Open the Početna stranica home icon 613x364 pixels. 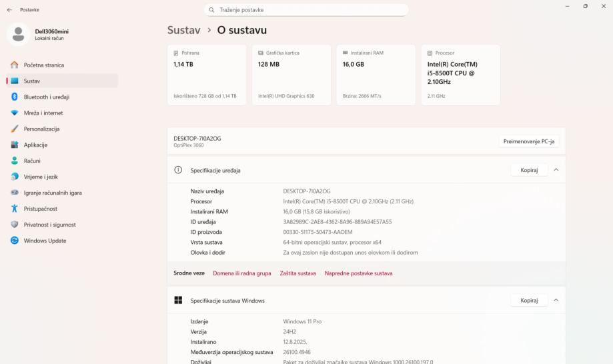click(x=15, y=65)
